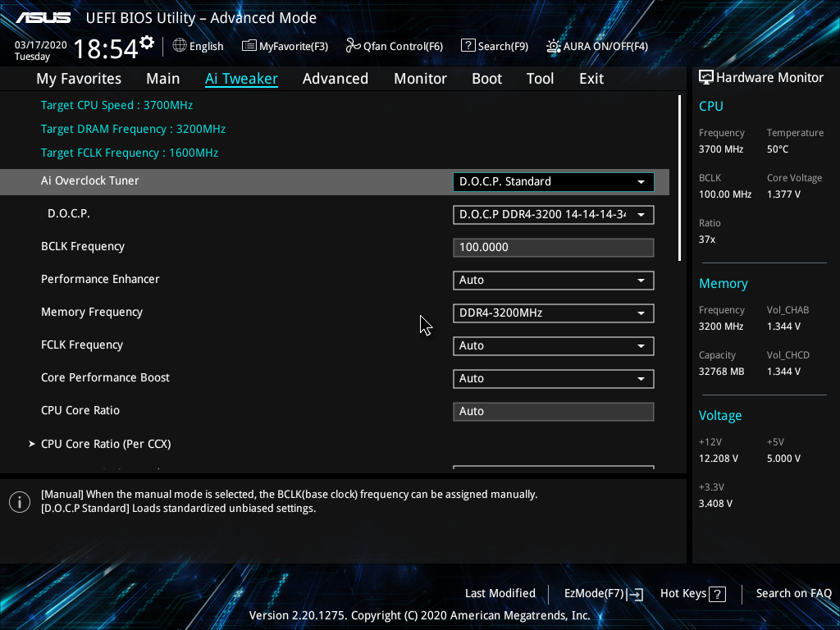Open the clock settings gear icon
840x630 pixels.
click(147, 43)
